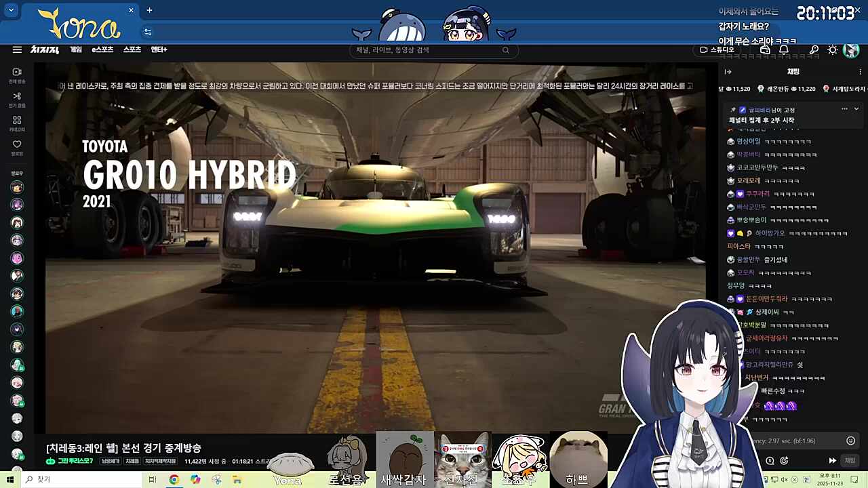Click the 전체 방송 sidebar icon

tap(17, 73)
